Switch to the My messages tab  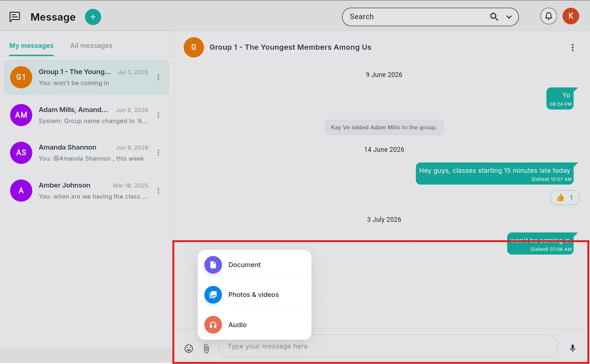(x=31, y=46)
